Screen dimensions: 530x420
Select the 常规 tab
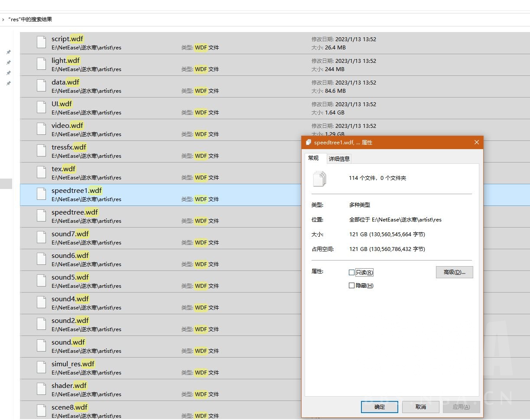tap(313, 158)
